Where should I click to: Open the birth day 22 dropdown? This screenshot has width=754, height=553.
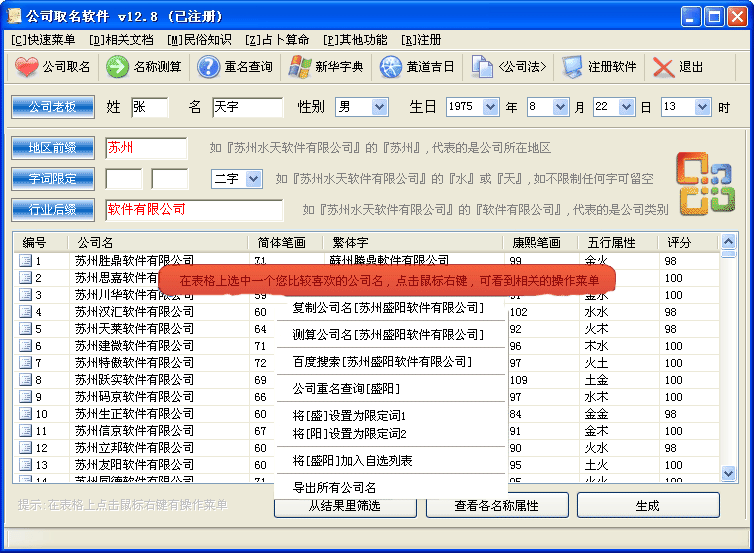point(626,107)
